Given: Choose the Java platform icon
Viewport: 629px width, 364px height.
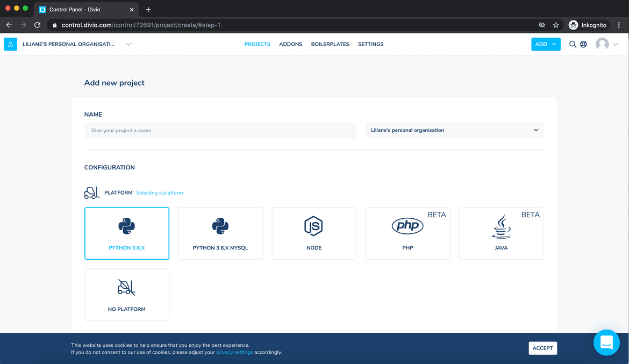Looking at the screenshot, I should pyautogui.click(x=501, y=226).
